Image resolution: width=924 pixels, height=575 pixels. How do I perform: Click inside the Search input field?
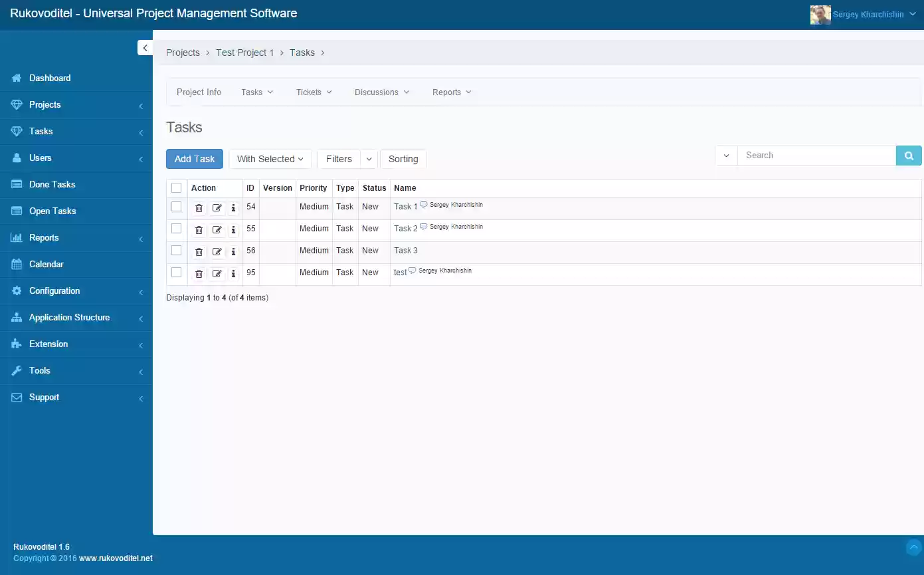coord(817,155)
